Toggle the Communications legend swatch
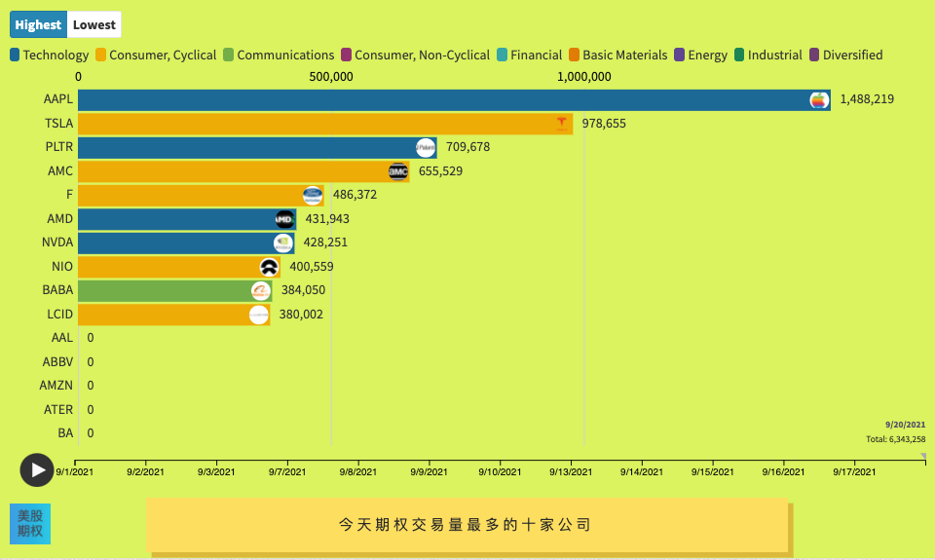This screenshot has height=560, width=935. pyautogui.click(x=228, y=55)
